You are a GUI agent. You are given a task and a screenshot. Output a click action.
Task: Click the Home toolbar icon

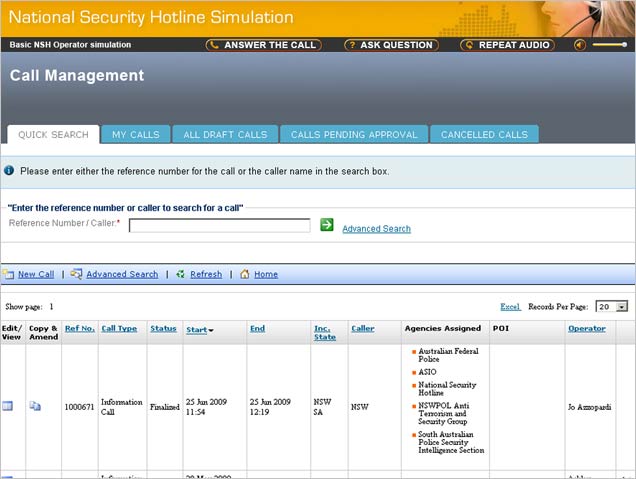coord(244,274)
